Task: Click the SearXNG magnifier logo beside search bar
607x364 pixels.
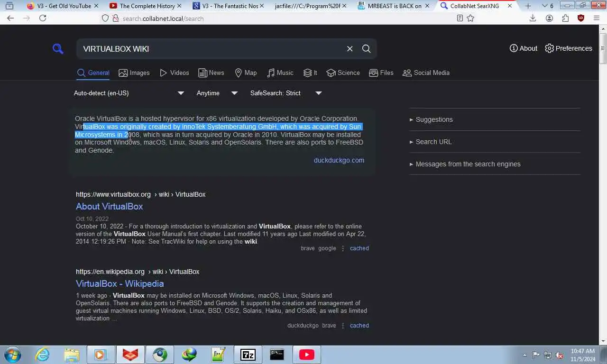Action: click(x=58, y=48)
